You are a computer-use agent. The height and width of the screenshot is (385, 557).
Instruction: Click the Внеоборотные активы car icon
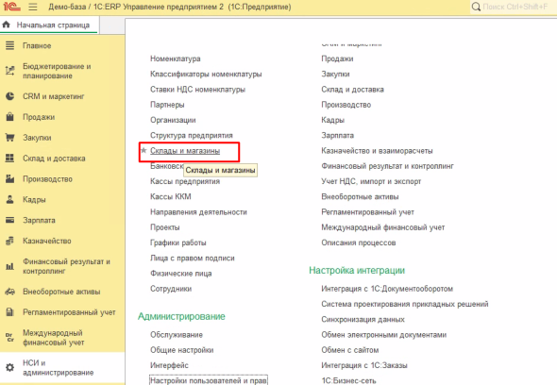10,292
